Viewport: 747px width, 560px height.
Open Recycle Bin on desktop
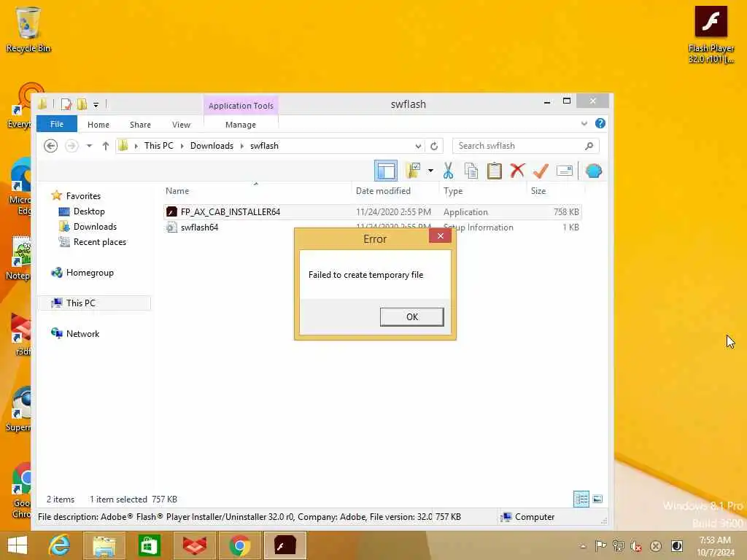28,29
